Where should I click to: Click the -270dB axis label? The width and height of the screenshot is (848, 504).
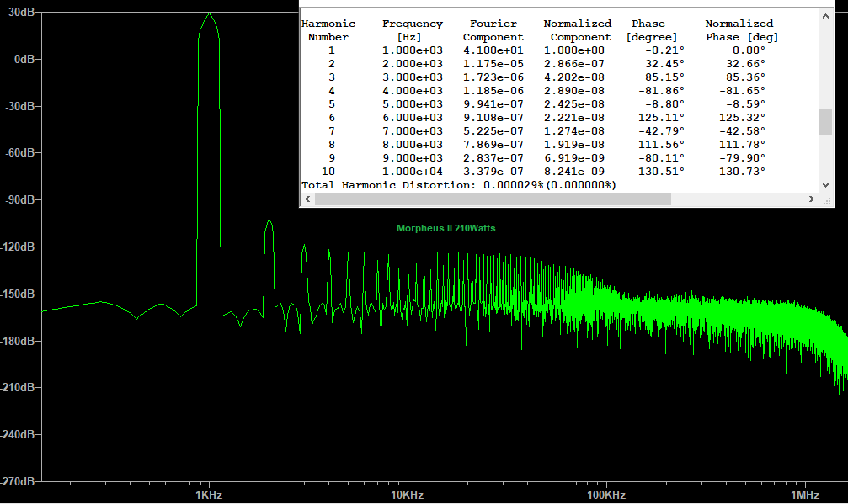point(18,481)
